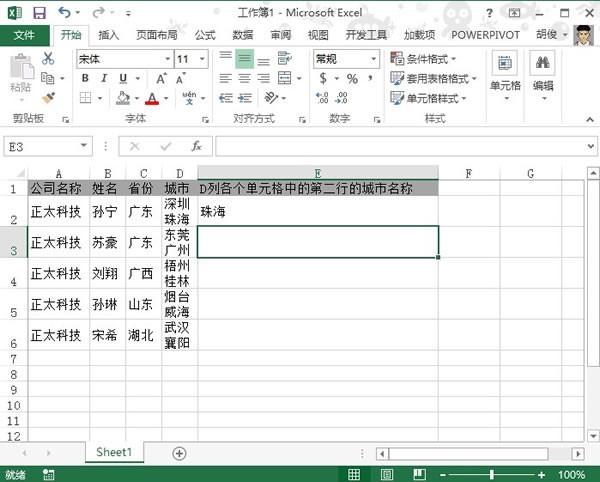Switch to Page Layout view icon

386,474
